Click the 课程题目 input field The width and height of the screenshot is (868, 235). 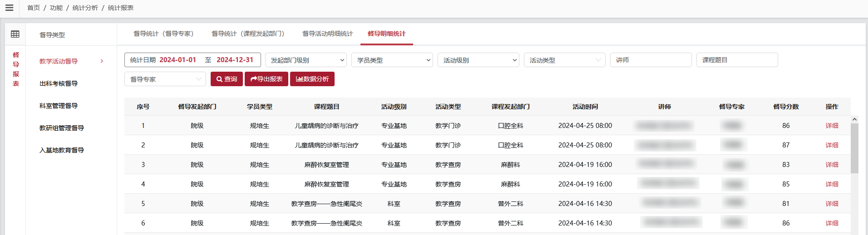[737, 60]
